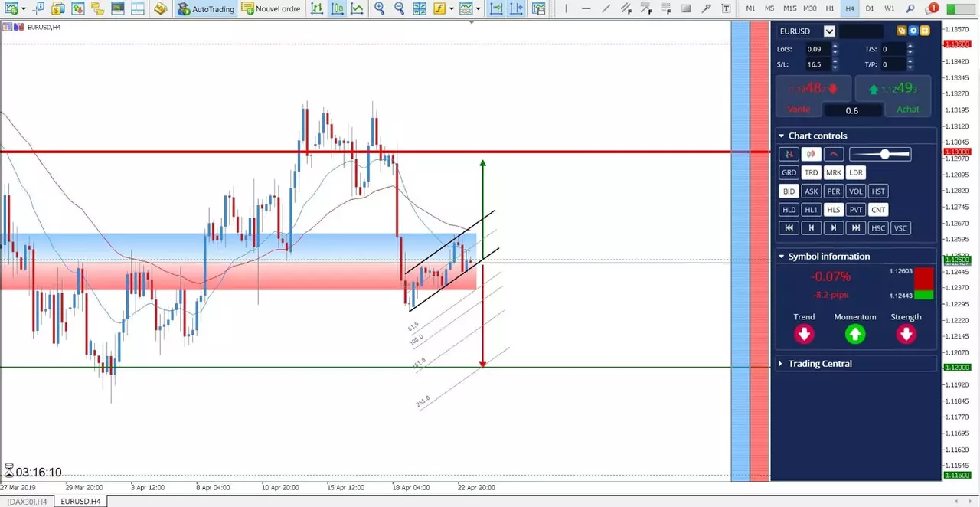Click the gold tag icon in toolbar

[161, 8]
